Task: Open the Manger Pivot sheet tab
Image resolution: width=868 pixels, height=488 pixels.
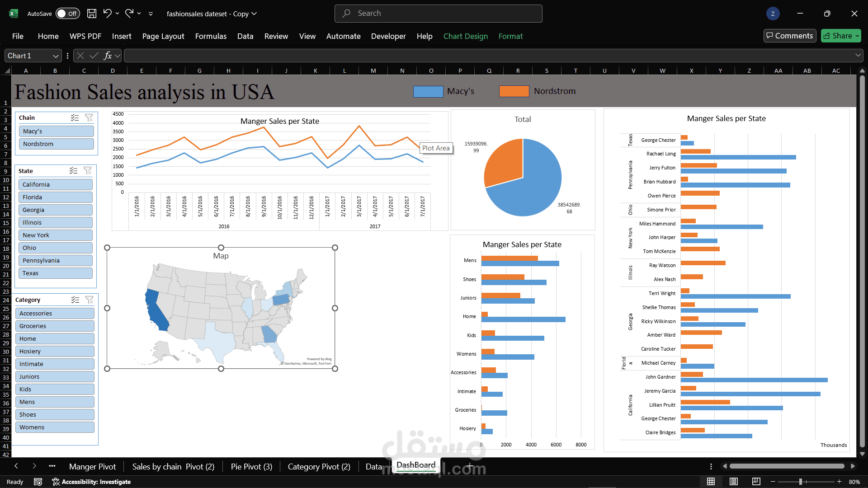Action: tap(92, 467)
